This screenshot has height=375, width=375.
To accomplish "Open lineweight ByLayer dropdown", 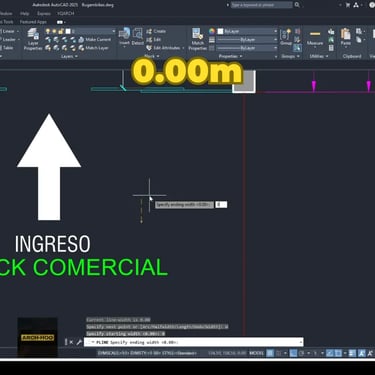I will point(275,39).
